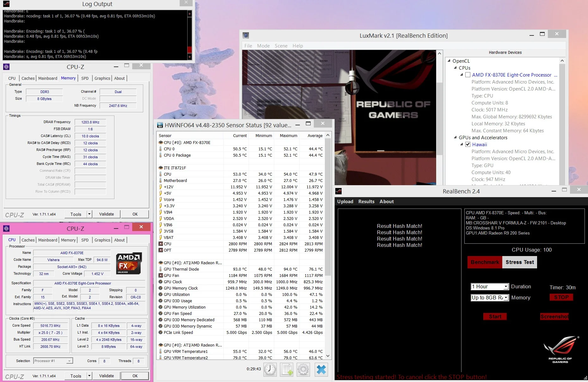Viewport: 588px width, 382px height.
Task: Click the Log Output vertical scrollbar
Action: tap(189, 35)
